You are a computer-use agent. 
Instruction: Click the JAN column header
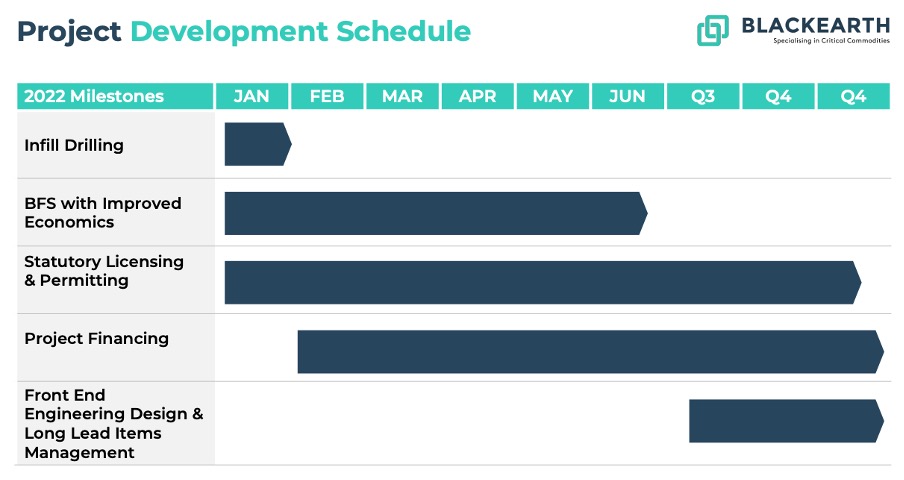tap(252, 96)
